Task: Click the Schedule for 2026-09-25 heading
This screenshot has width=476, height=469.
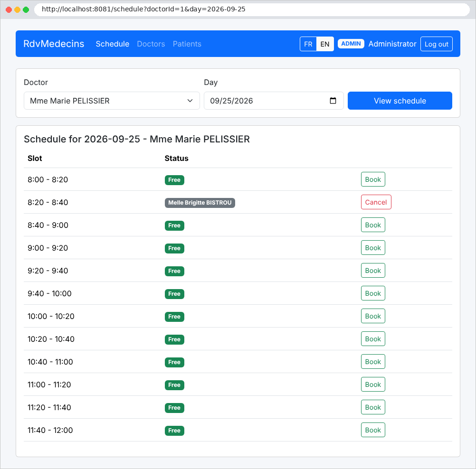Action: (x=137, y=139)
